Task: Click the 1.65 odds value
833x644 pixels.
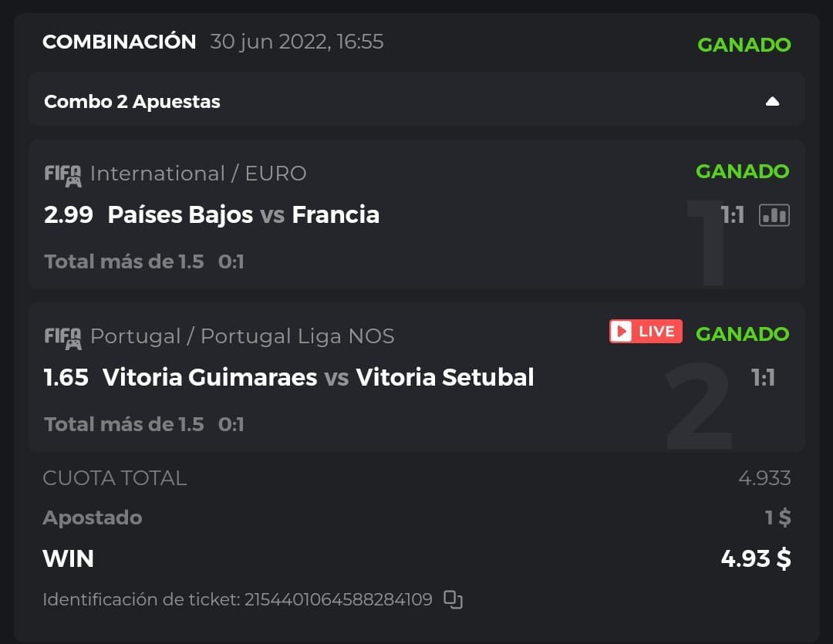Action: (66, 377)
